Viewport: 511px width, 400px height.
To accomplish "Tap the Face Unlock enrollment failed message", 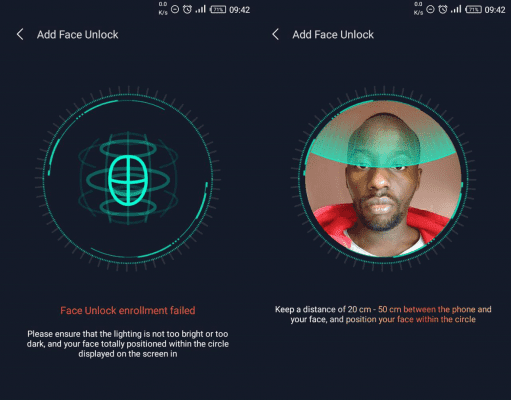I will click(128, 311).
